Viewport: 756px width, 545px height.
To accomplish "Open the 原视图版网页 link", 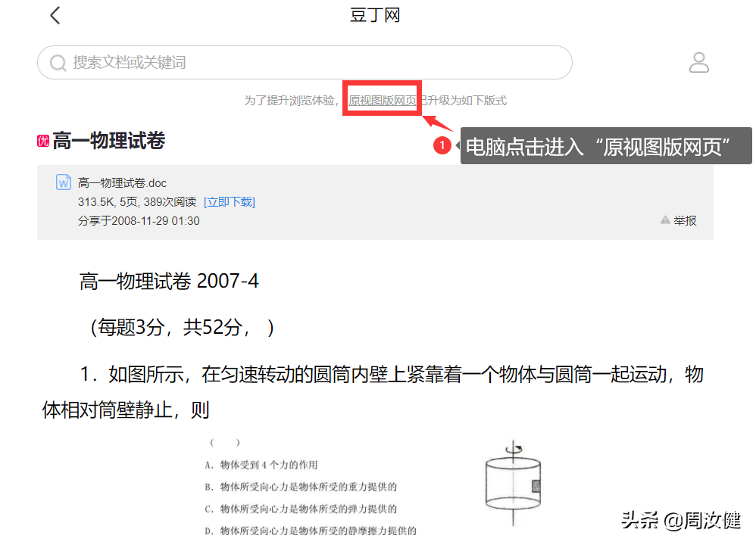I will (x=383, y=100).
